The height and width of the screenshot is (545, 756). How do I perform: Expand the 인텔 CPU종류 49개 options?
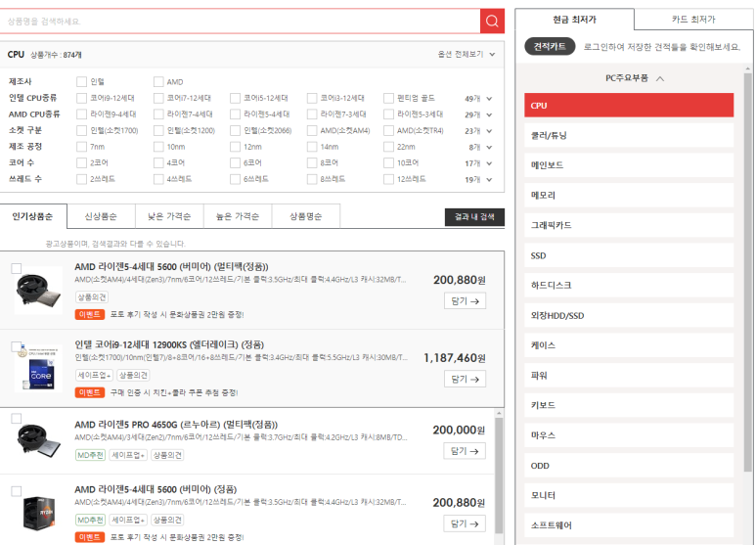tap(478, 99)
